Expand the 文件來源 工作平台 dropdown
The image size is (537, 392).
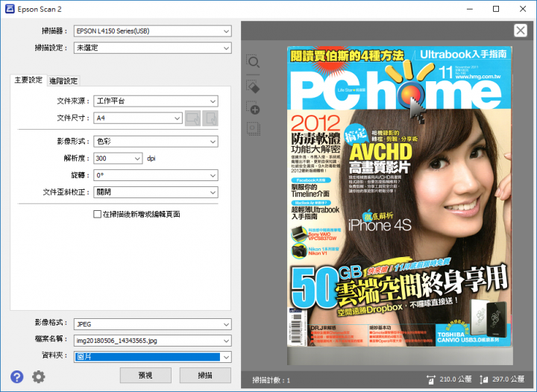pos(155,101)
